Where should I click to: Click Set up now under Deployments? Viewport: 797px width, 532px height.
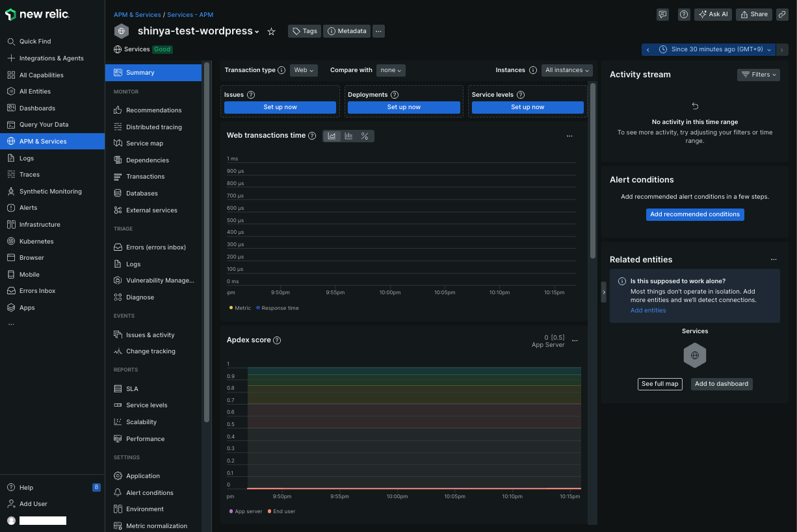pos(404,107)
